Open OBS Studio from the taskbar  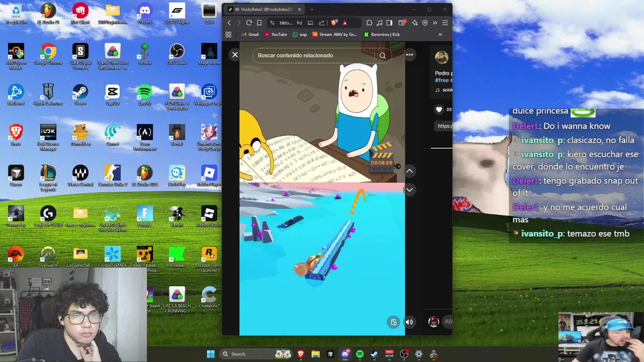tap(404, 354)
